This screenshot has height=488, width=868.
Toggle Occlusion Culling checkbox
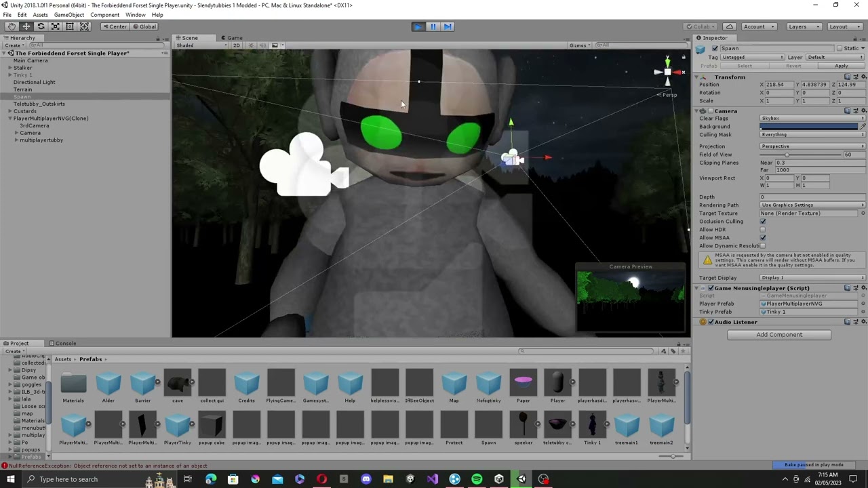(763, 222)
